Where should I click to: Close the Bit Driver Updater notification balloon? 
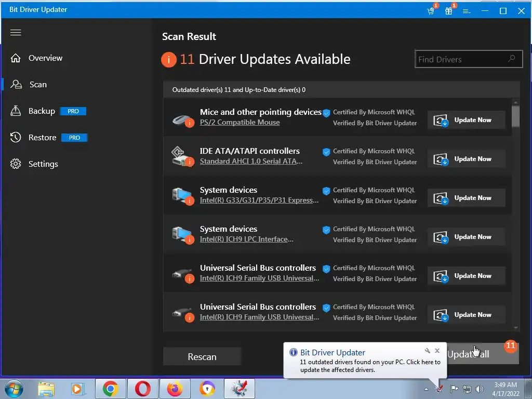tap(437, 351)
